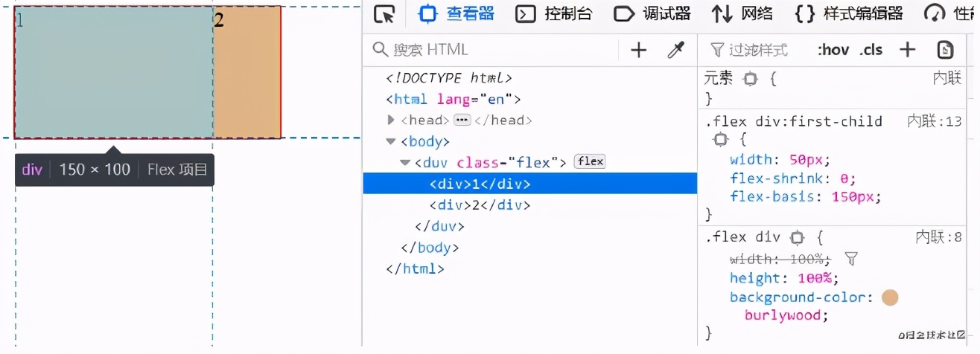Activate the element picker tool

pos(384,14)
